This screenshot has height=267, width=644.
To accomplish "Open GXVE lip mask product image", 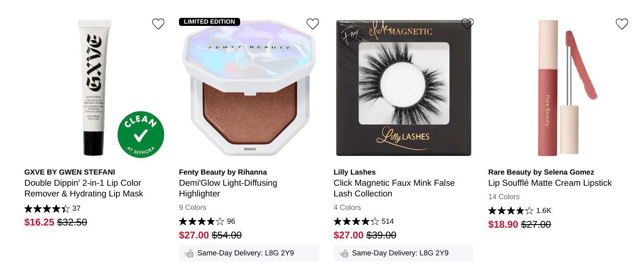I will pyautogui.click(x=94, y=88).
